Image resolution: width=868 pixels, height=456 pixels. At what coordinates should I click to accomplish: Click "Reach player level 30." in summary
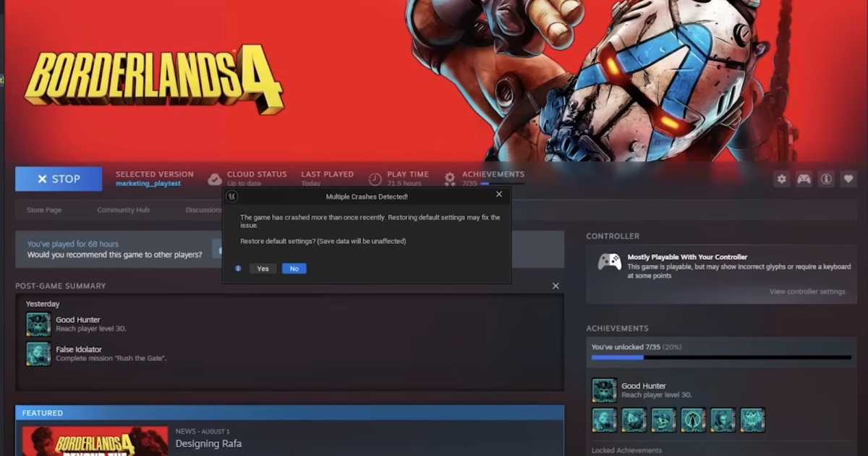[x=91, y=329]
